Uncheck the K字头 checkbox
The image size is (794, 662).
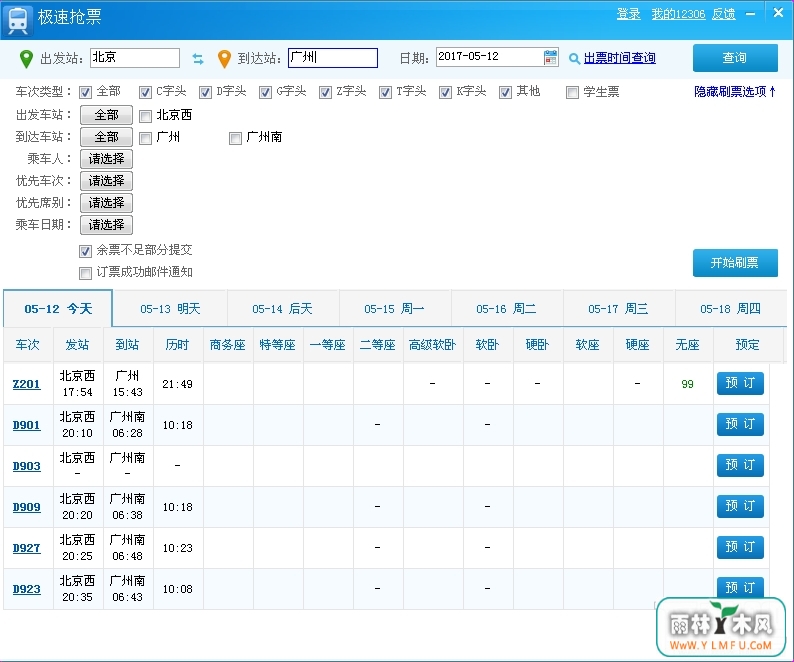coord(445,92)
